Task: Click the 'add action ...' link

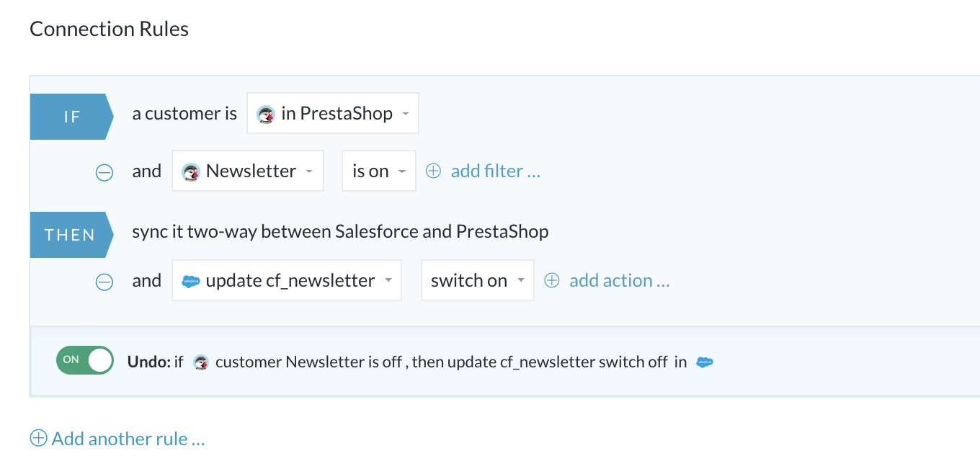Action: pyautogui.click(x=620, y=280)
